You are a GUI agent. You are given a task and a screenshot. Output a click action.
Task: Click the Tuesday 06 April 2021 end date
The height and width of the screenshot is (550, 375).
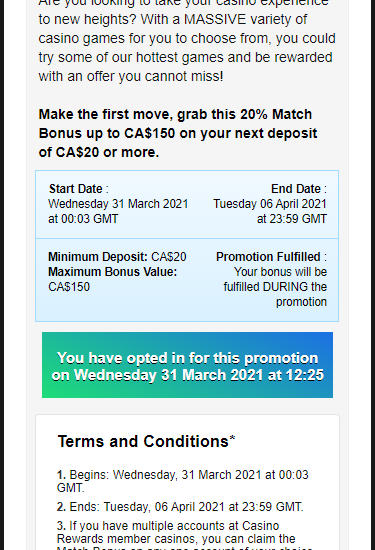[x=270, y=204]
